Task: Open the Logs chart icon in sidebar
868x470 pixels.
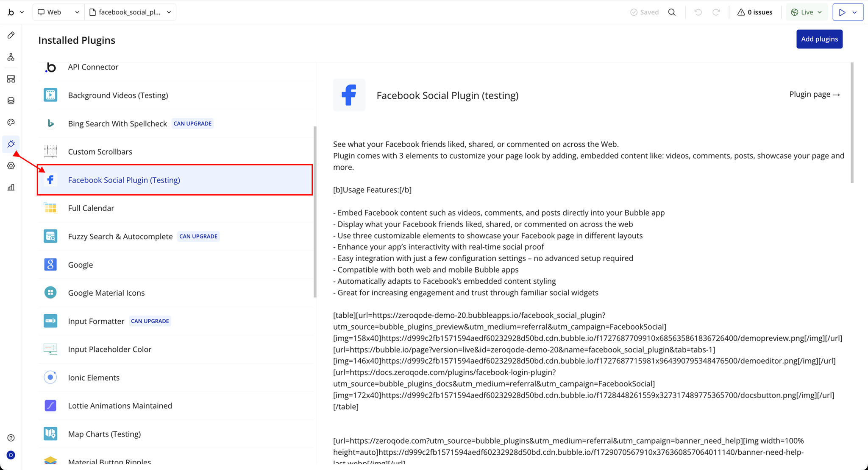Action: (x=11, y=187)
